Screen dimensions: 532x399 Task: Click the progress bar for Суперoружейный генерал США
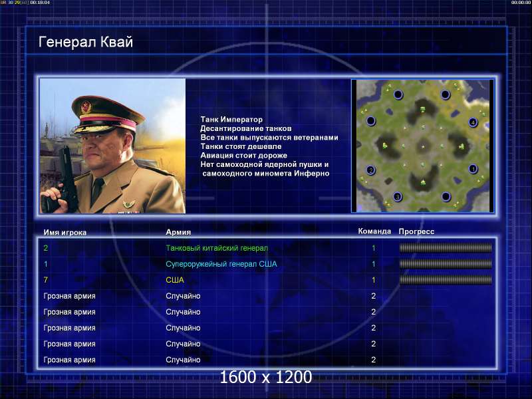(x=446, y=264)
